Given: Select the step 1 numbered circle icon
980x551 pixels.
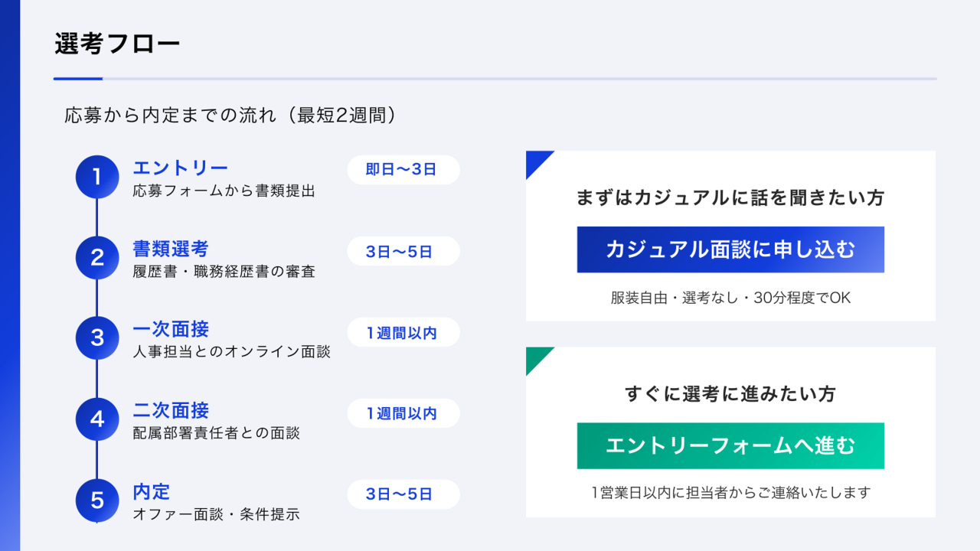Looking at the screenshot, I should [96, 176].
